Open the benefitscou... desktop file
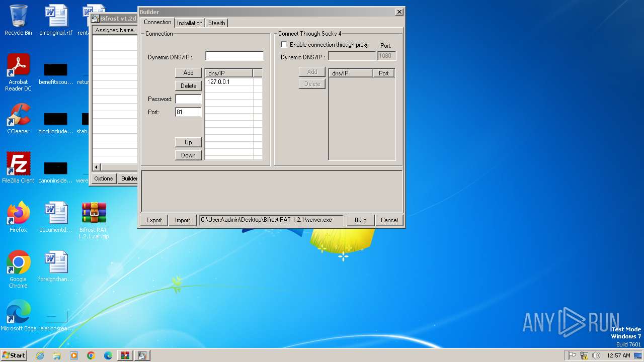Viewport: 644px width, 362px height. coord(56,72)
